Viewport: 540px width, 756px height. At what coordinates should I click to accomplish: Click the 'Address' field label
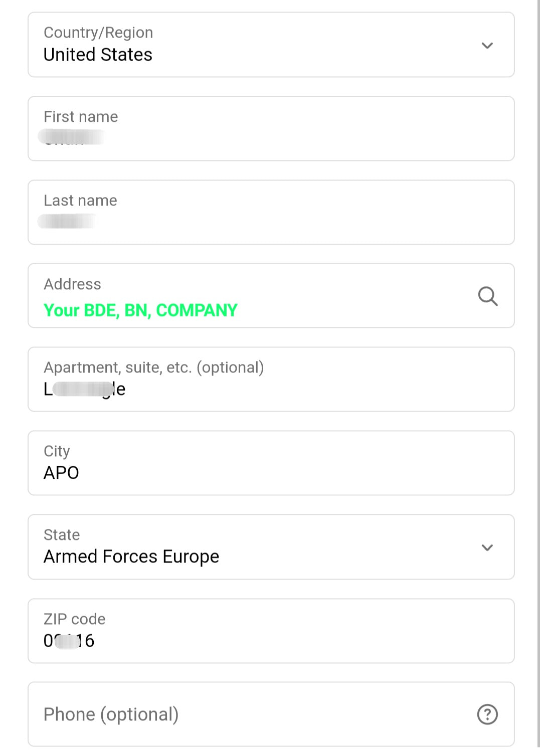coord(72,284)
